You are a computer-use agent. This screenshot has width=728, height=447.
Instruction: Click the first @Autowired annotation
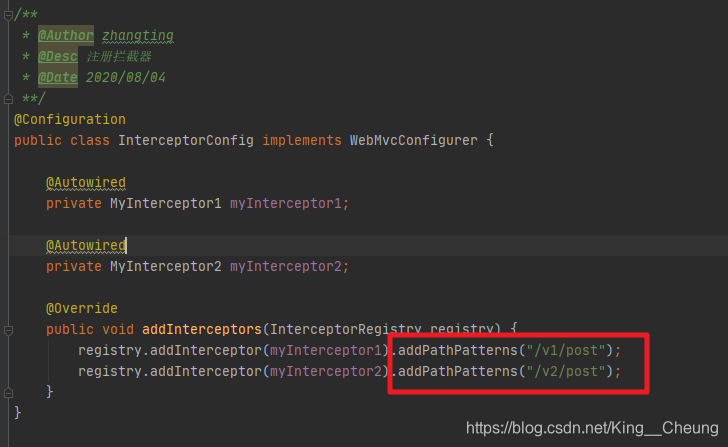click(x=85, y=182)
